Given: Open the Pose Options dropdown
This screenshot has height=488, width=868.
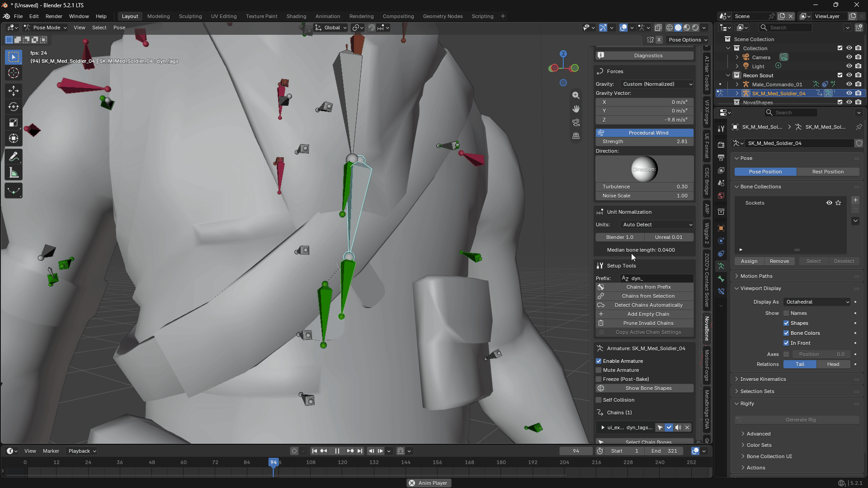Looking at the screenshot, I should [x=688, y=40].
